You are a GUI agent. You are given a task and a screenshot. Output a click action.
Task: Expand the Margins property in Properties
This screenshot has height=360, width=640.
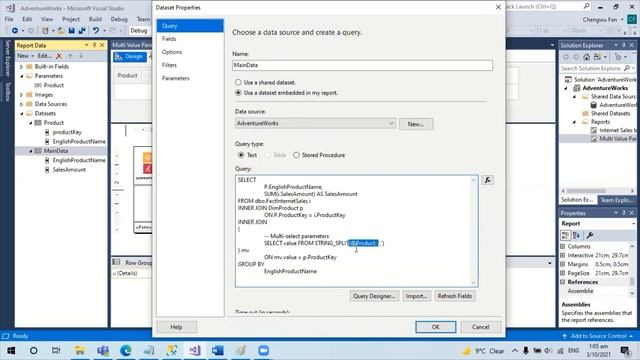point(563,264)
